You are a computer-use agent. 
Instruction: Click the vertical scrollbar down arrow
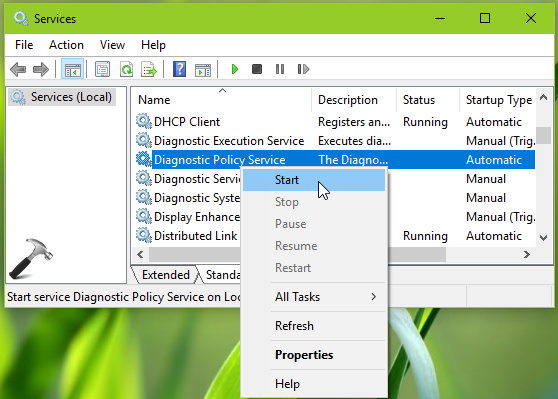[x=543, y=237]
